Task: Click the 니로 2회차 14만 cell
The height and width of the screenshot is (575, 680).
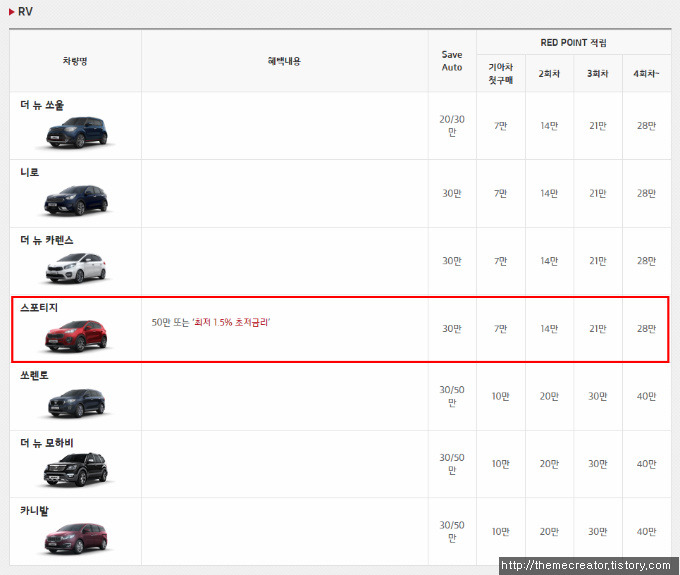Action: pyautogui.click(x=549, y=193)
